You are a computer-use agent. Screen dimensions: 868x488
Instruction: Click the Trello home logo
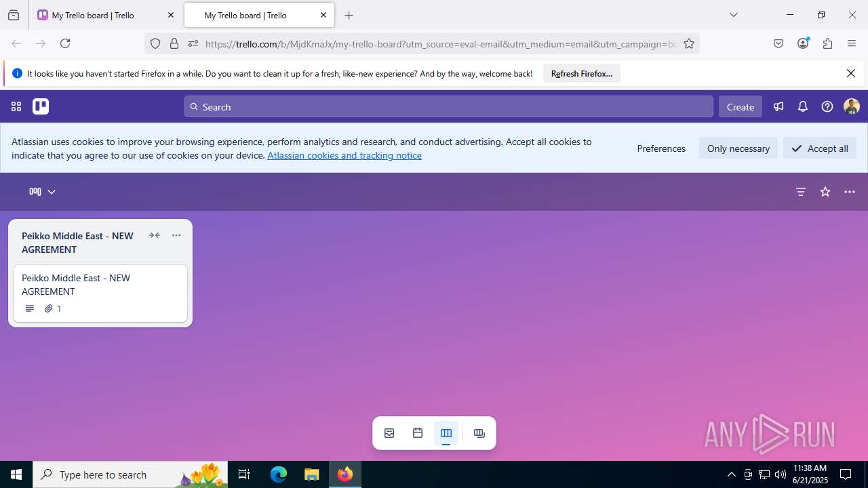(x=41, y=106)
